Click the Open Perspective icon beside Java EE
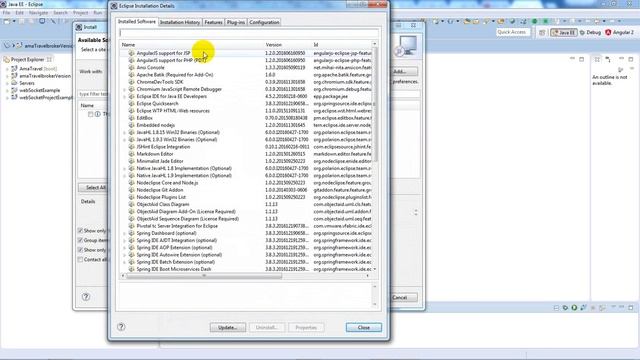The image size is (640, 360). (542, 32)
